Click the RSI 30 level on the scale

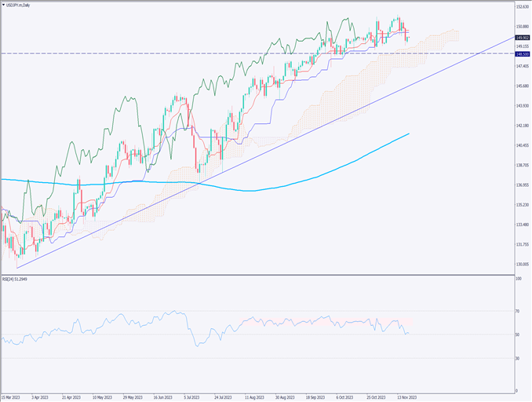[518, 358]
